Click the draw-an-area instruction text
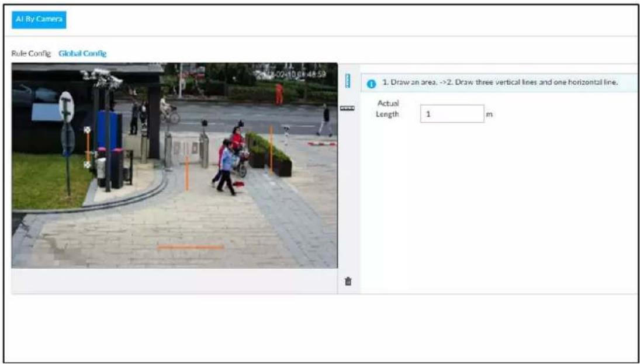Image resolution: width=640 pixels, height=364 pixels. pos(500,82)
